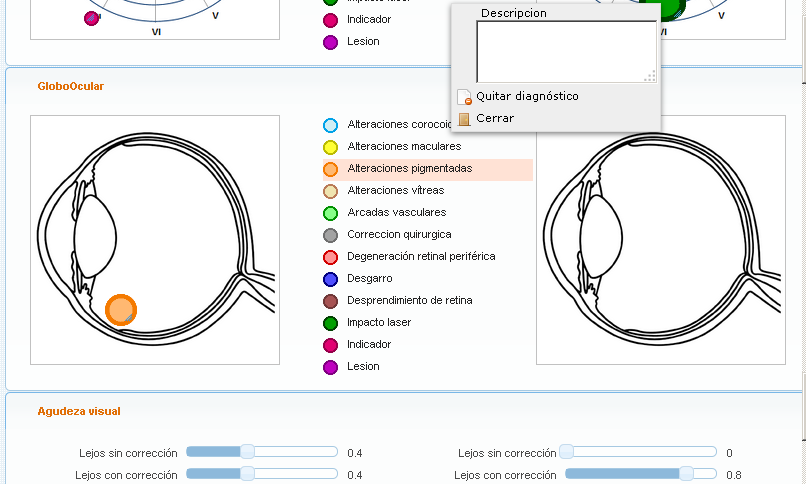Click right Lejos sin corrección slider handle
The width and height of the screenshot is (806, 484).
point(567,452)
